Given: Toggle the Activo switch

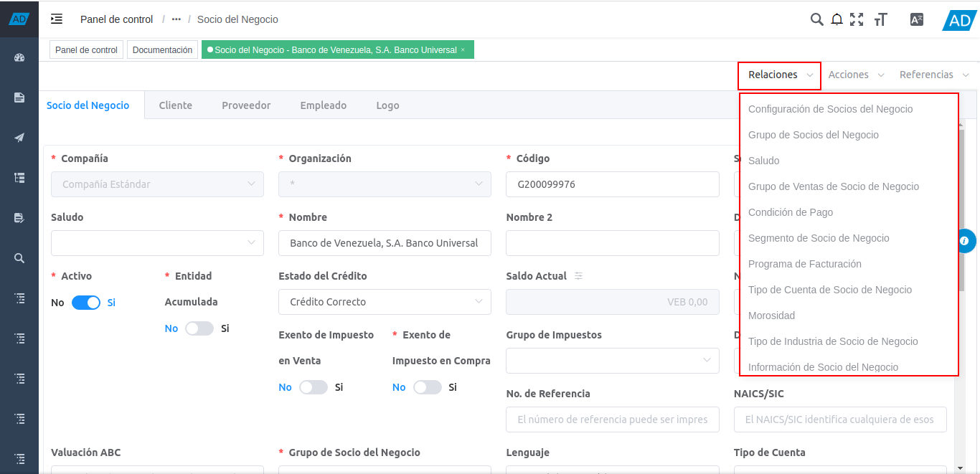Looking at the screenshot, I should pos(86,303).
